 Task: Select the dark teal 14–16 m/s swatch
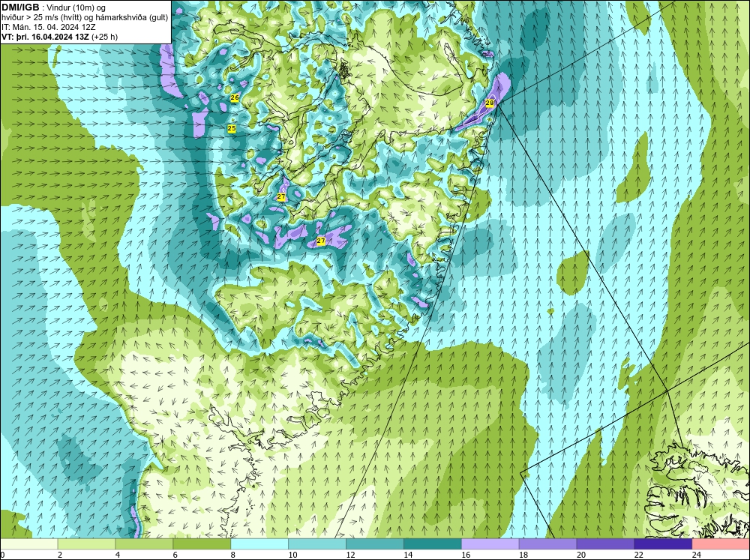(433, 544)
